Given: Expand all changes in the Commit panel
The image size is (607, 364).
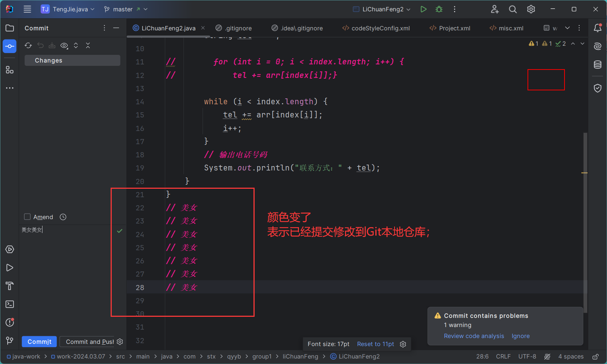Looking at the screenshot, I should (x=76, y=45).
